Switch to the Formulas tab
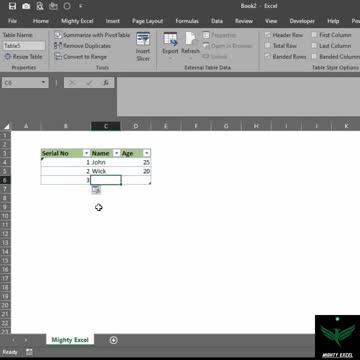360x360 pixels. (187, 21)
